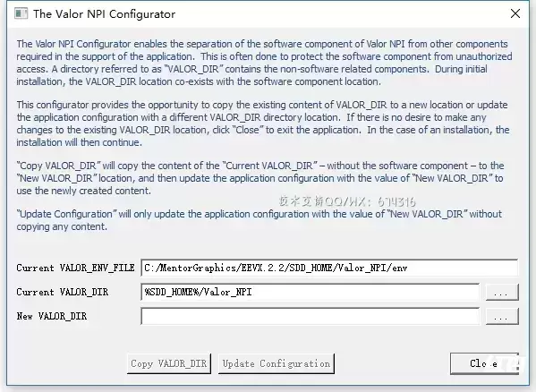The image size is (536, 392).
Task: Browse for the New VALOR_DIR folder
Action: point(502,317)
